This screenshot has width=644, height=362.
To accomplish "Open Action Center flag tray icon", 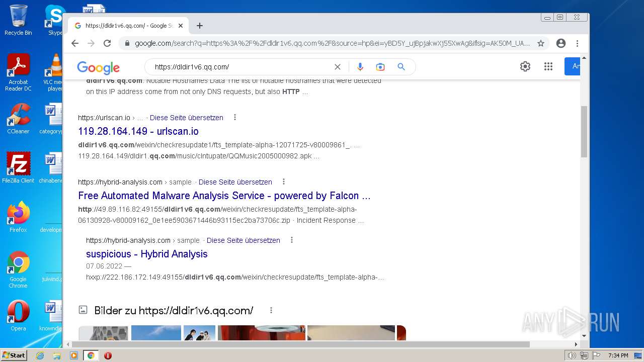I will [x=596, y=355].
